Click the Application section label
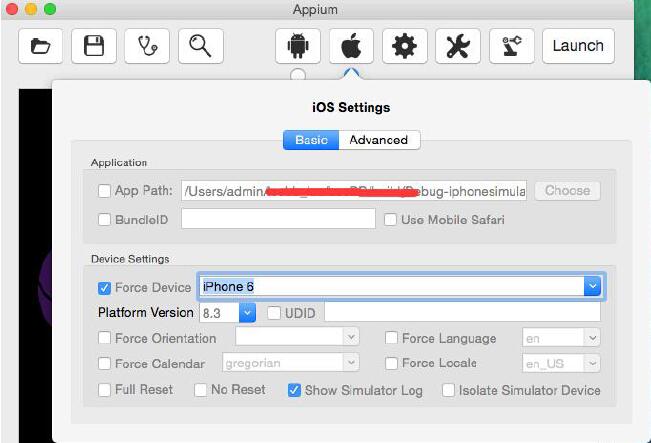Screen dimensions: 651x443 tap(119, 163)
